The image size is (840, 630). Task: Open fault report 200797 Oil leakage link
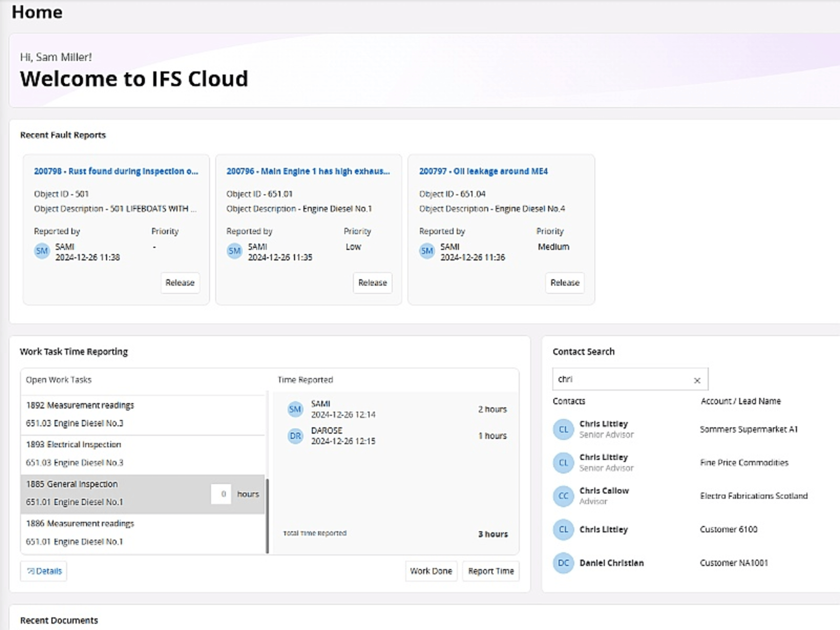point(483,171)
